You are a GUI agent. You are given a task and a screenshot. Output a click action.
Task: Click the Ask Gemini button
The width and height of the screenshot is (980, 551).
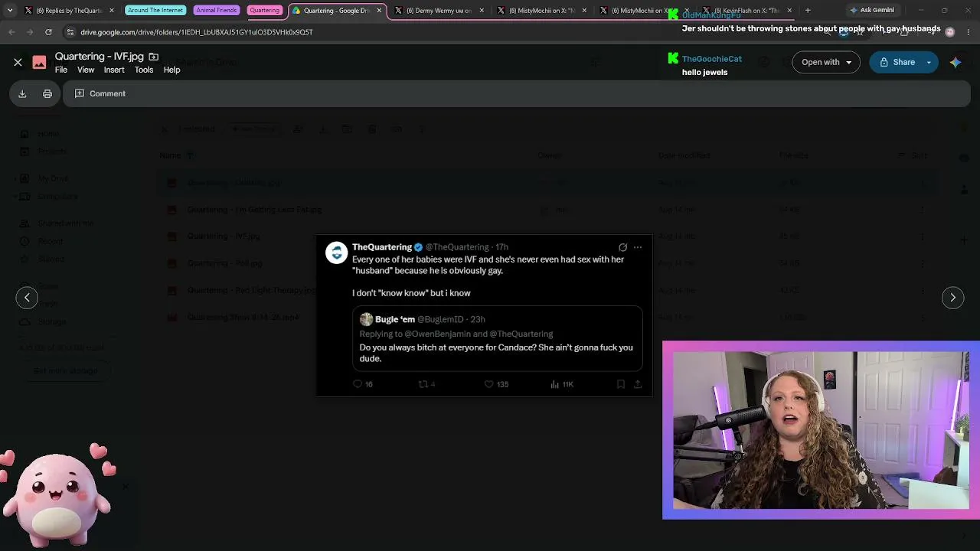tap(871, 11)
